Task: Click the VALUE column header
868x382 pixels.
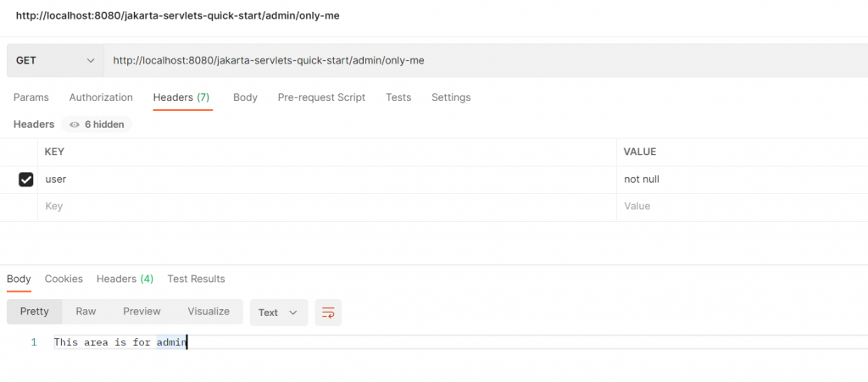Action: [640, 152]
